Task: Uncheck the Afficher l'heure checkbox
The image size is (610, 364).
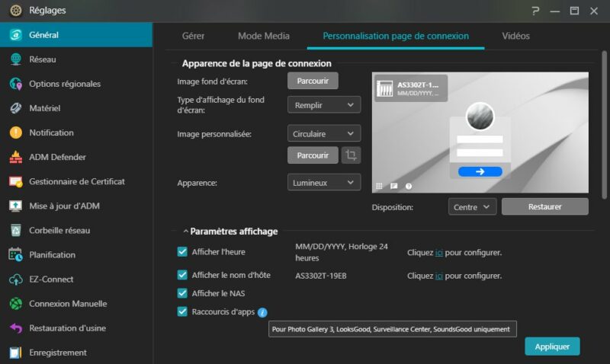Action: point(182,252)
